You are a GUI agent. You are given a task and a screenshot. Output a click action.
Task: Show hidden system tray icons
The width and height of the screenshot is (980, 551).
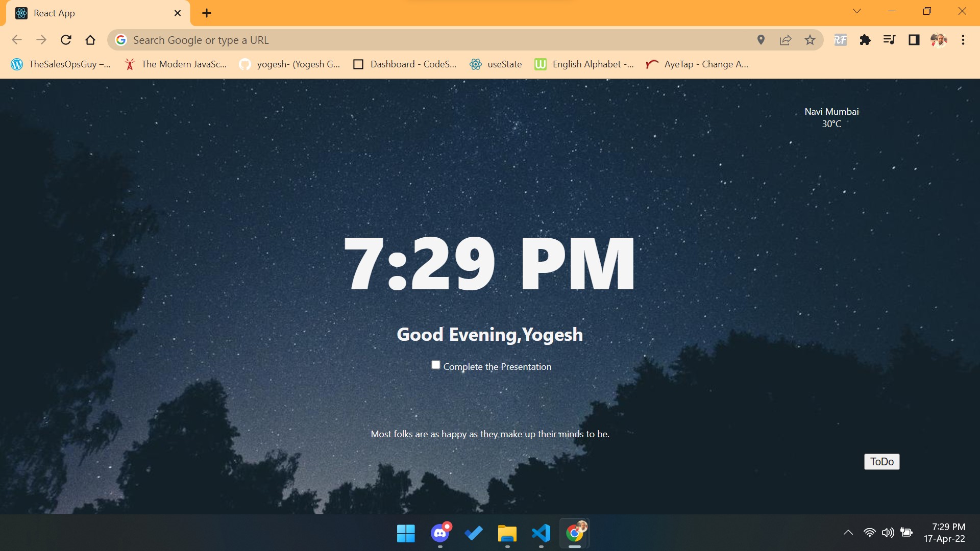(848, 533)
